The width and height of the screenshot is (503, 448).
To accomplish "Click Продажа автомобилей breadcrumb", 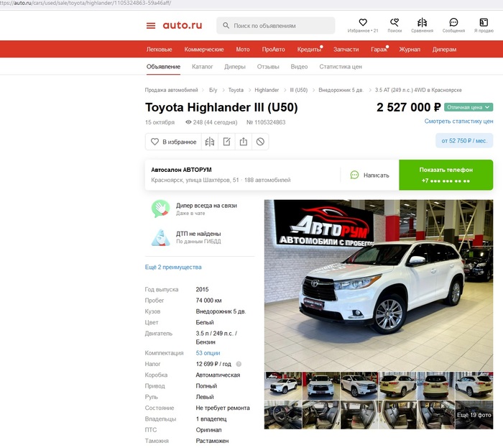I will click(171, 90).
